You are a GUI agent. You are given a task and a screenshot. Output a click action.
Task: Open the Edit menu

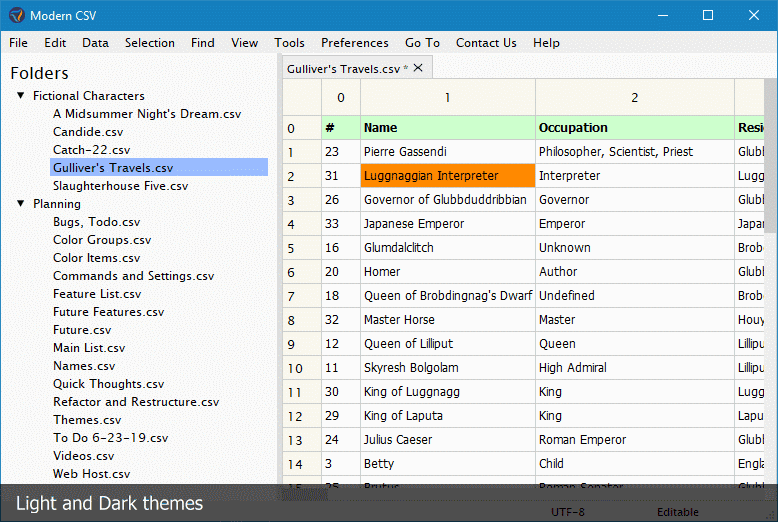(x=55, y=43)
